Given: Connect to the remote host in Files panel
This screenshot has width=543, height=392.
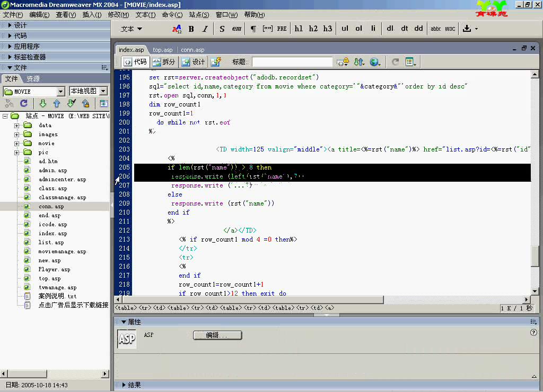Looking at the screenshot, I should (x=10, y=103).
